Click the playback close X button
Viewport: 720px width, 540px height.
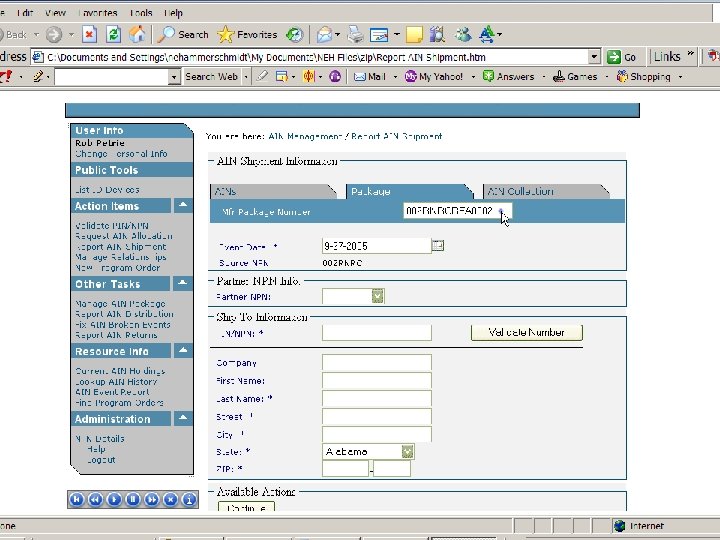171,500
